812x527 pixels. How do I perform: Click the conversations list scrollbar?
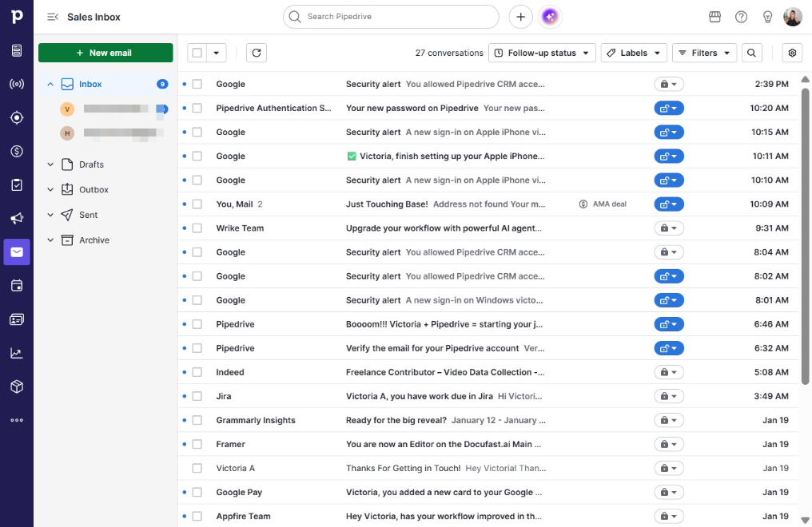coord(805,236)
